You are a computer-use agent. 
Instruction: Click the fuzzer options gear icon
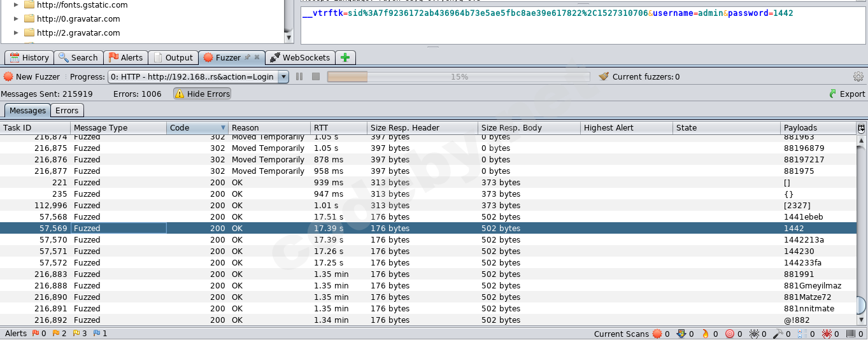coord(858,76)
